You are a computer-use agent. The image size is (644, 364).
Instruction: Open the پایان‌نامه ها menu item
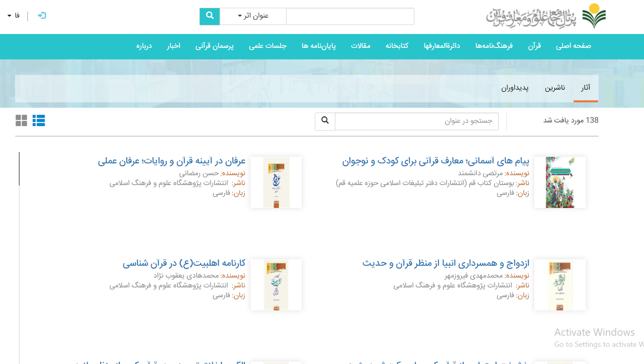point(319,46)
